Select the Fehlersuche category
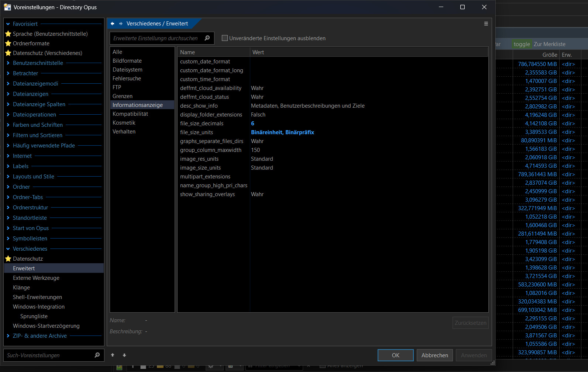 point(142,79)
